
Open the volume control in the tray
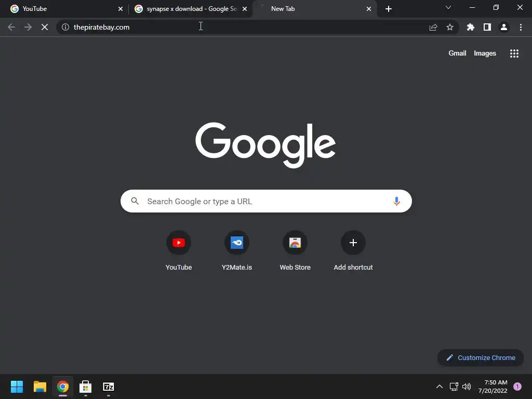coord(467,387)
